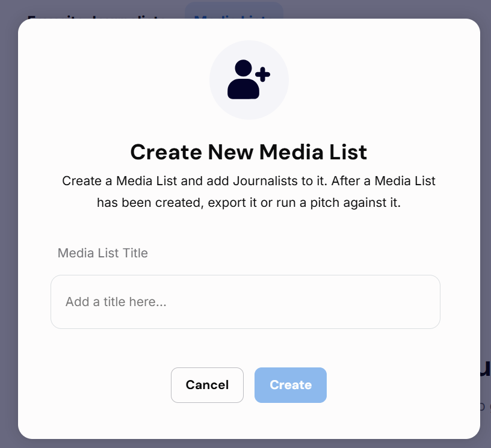Click the 'Create New Media List' heading
This screenshot has width=491, height=448.
coord(249,152)
